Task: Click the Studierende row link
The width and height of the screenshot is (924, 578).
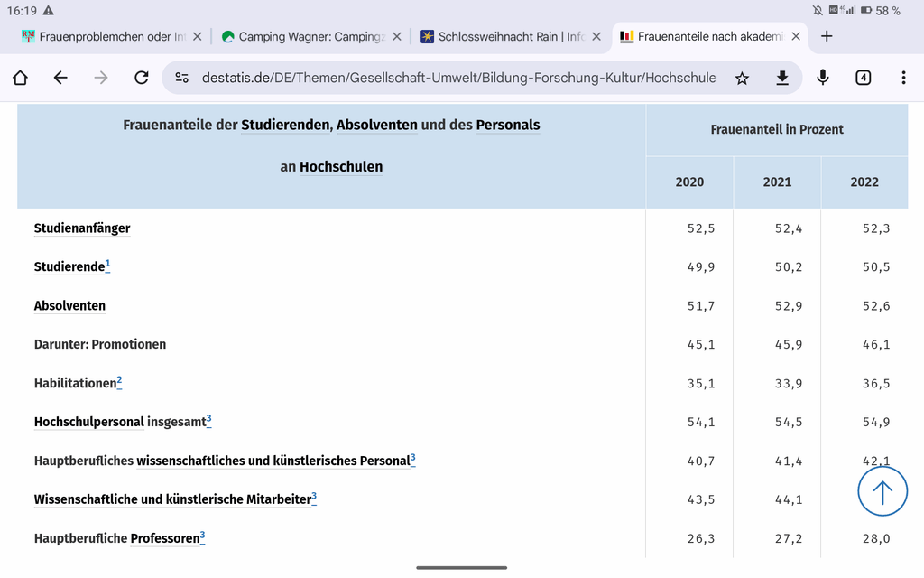Action: 69,266
